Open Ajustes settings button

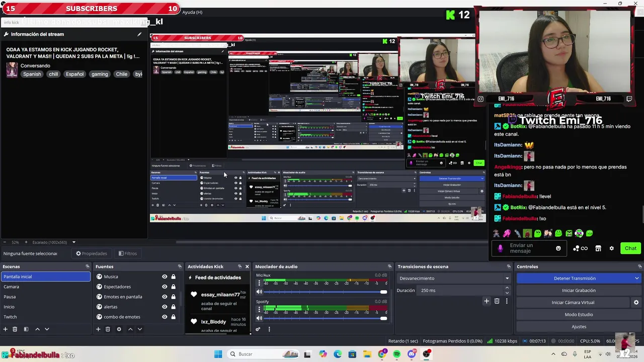click(579, 327)
